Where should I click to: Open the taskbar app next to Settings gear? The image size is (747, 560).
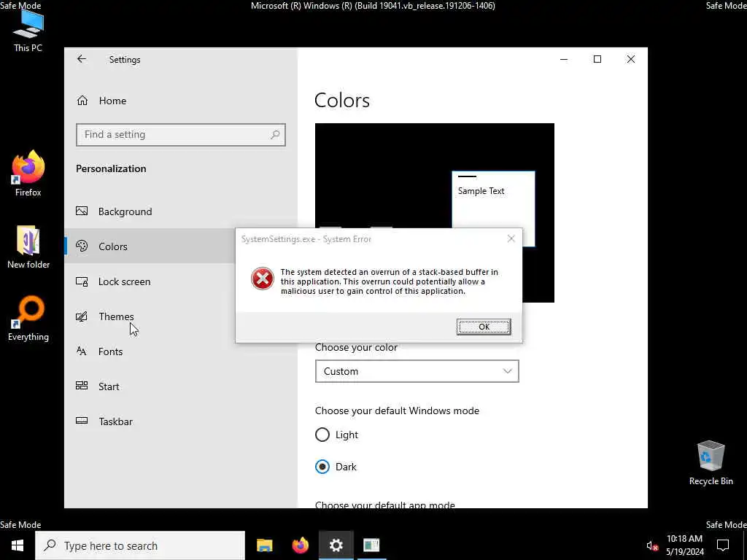pyautogui.click(x=371, y=545)
